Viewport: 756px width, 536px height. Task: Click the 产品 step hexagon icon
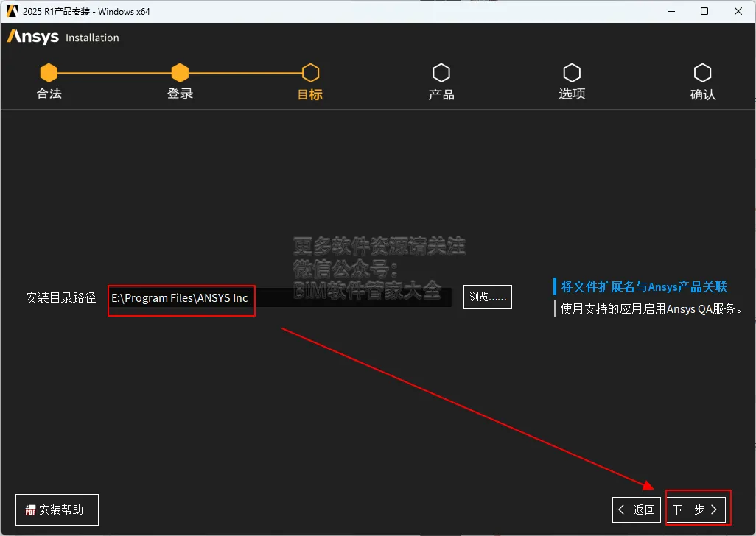[441, 73]
